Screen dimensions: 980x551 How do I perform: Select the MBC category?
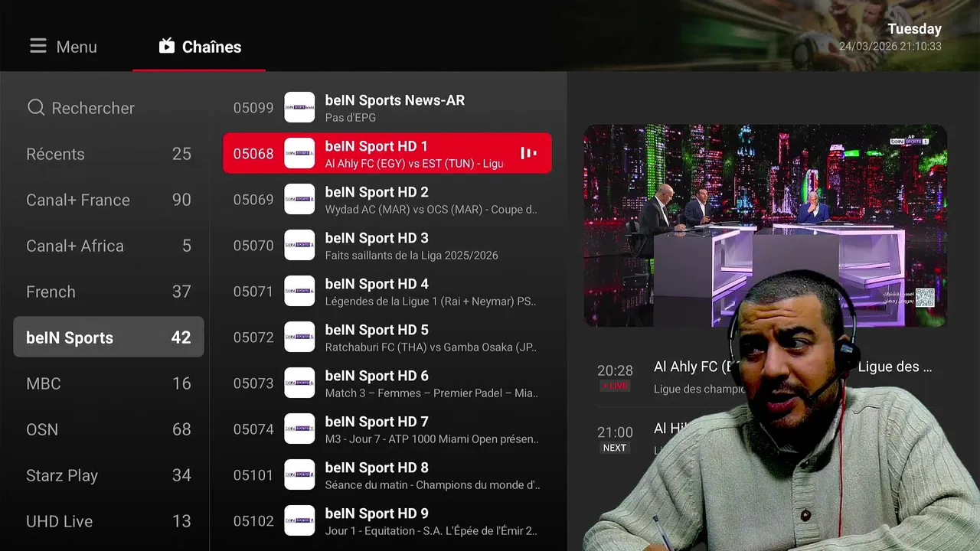point(109,383)
